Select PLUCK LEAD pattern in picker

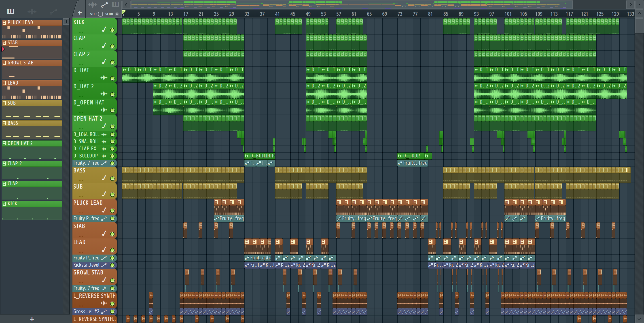(32, 29)
